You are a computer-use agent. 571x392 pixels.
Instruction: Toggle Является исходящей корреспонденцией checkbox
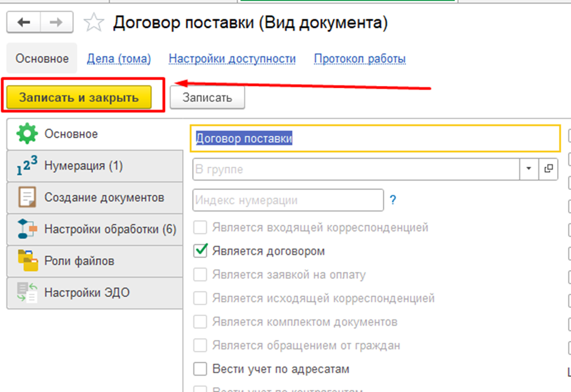(x=200, y=298)
